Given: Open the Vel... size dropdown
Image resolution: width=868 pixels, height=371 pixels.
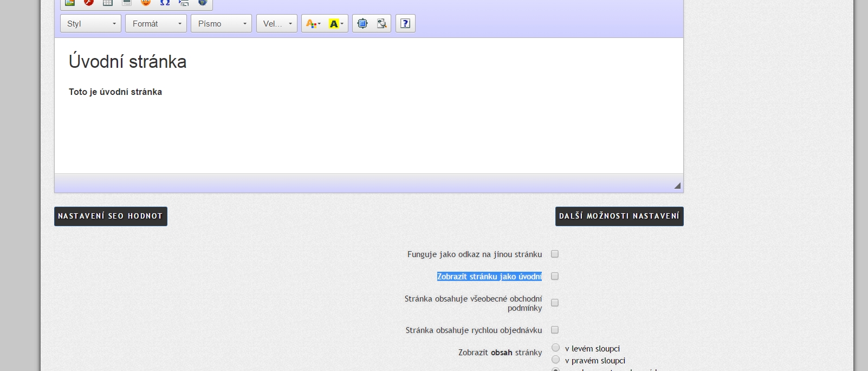Looking at the screenshot, I should pyautogui.click(x=277, y=23).
